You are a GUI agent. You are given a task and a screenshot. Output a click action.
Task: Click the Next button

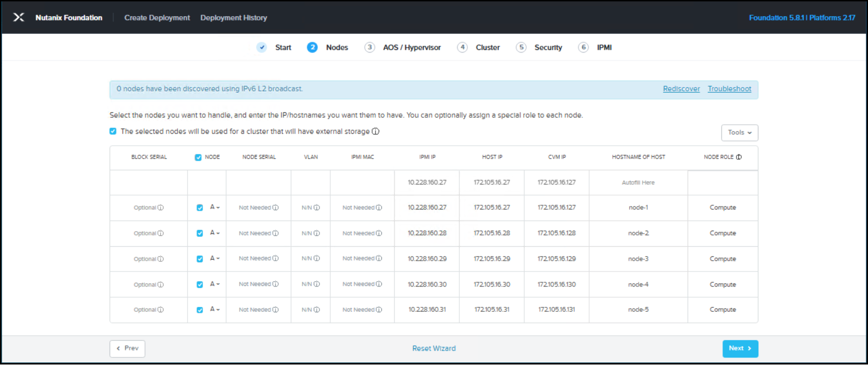[x=740, y=348]
